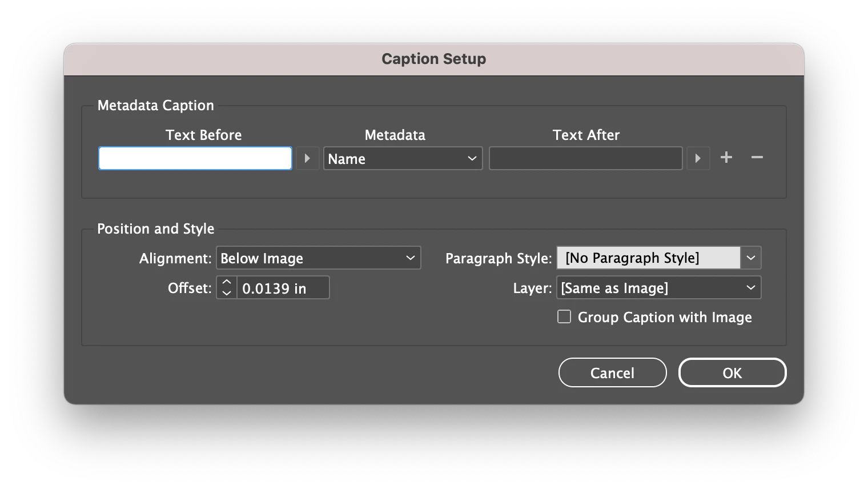868x489 pixels.
Task: Click the Group Caption with Image label
Action: click(x=665, y=317)
